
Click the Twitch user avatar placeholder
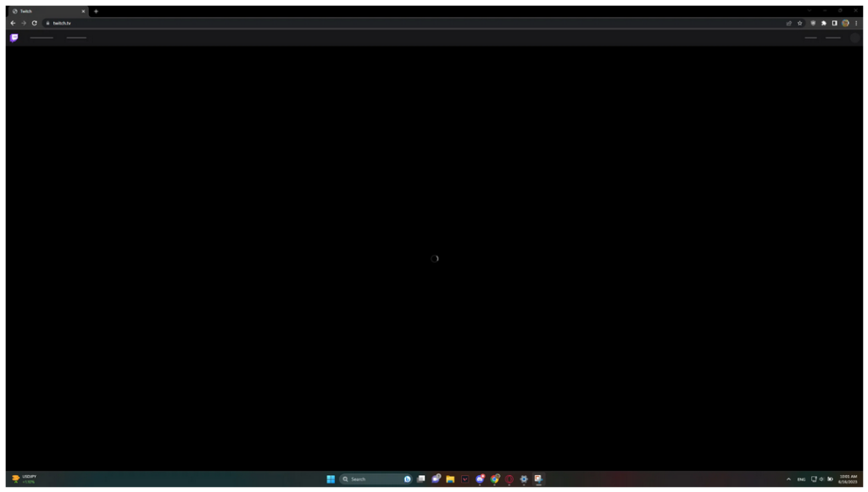(854, 37)
